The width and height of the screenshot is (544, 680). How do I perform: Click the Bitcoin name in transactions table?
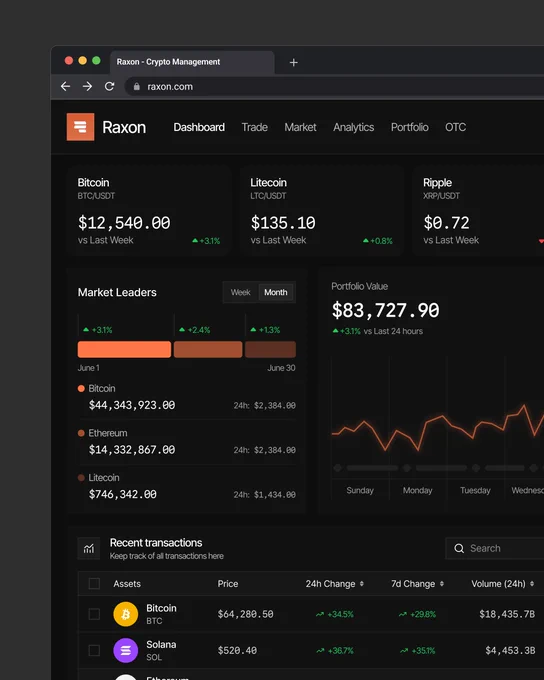(x=161, y=608)
